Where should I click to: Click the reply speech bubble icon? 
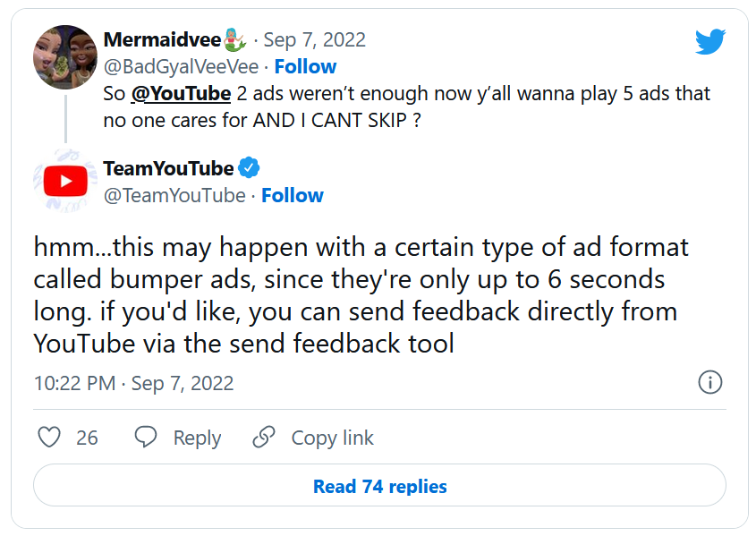click(146, 438)
